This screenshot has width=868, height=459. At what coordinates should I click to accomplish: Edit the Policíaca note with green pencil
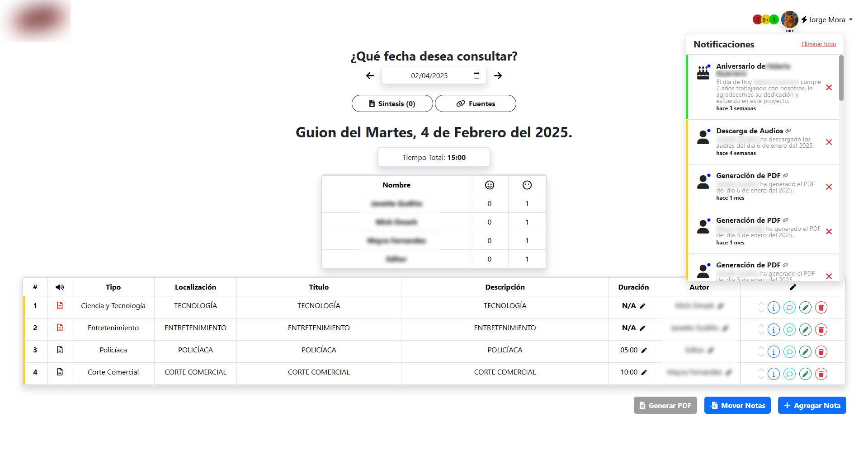point(805,352)
